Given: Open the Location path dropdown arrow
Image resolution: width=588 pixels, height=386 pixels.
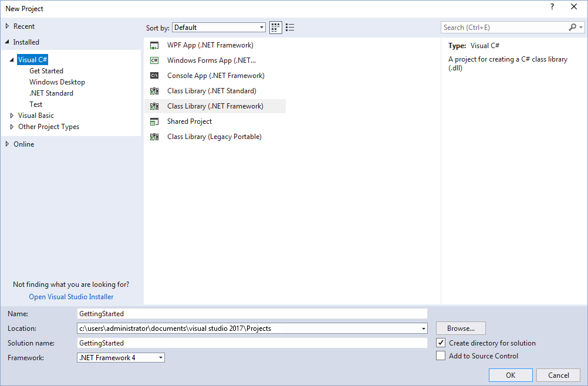Looking at the screenshot, I should point(423,329).
